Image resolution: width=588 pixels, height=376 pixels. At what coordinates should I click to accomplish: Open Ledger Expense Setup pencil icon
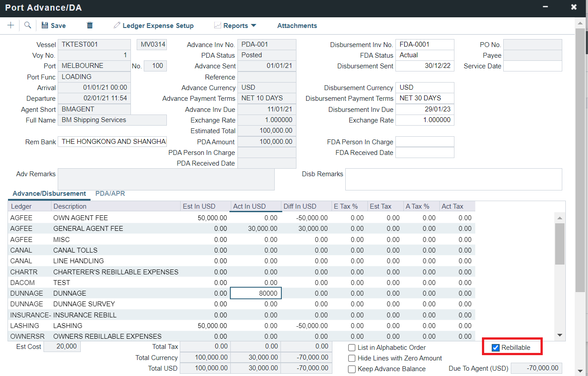click(117, 26)
